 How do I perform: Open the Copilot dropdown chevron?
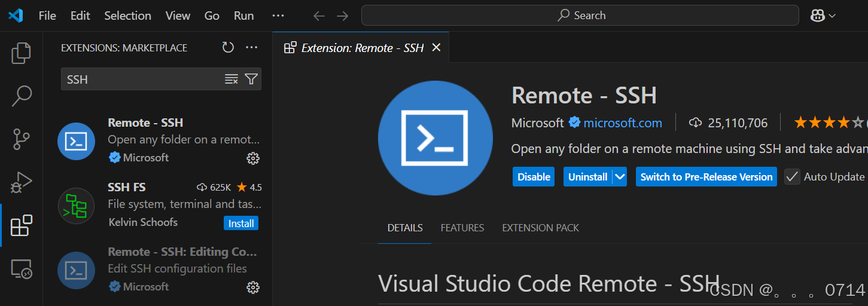pyautogui.click(x=832, y=16)
